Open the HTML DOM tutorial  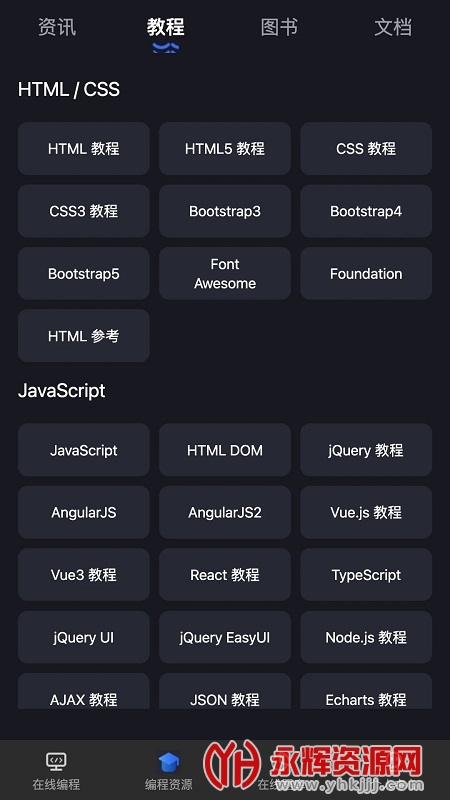point(225,450)
